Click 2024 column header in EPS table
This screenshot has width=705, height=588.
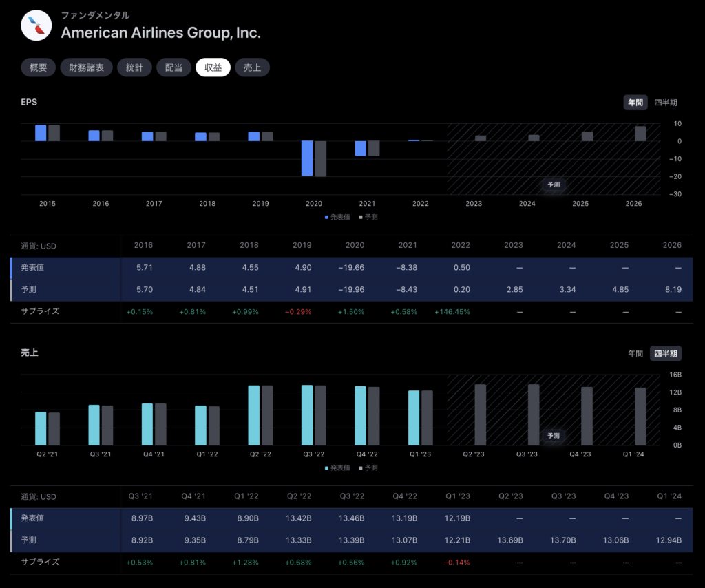(x=566, y=245)
